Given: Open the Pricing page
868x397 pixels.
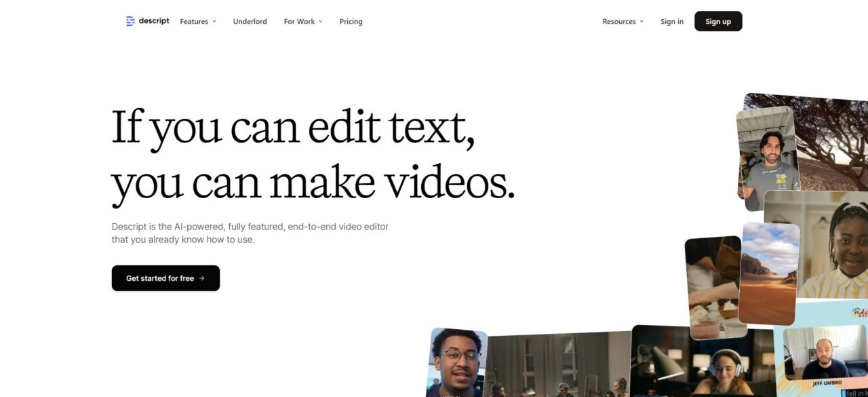Looking at the screenshot, I should 351,22.
